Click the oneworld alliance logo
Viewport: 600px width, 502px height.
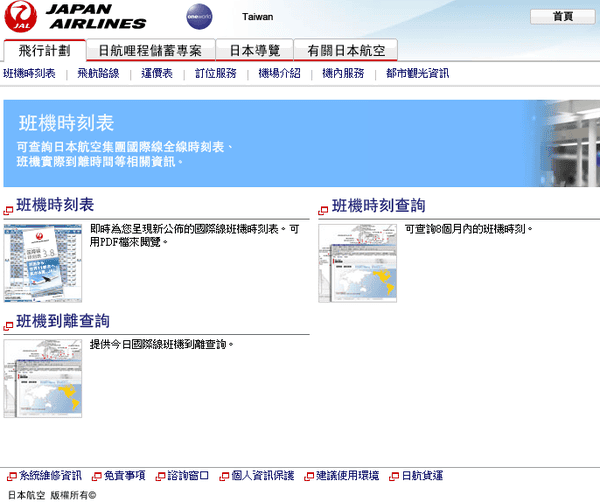point(199,17)
